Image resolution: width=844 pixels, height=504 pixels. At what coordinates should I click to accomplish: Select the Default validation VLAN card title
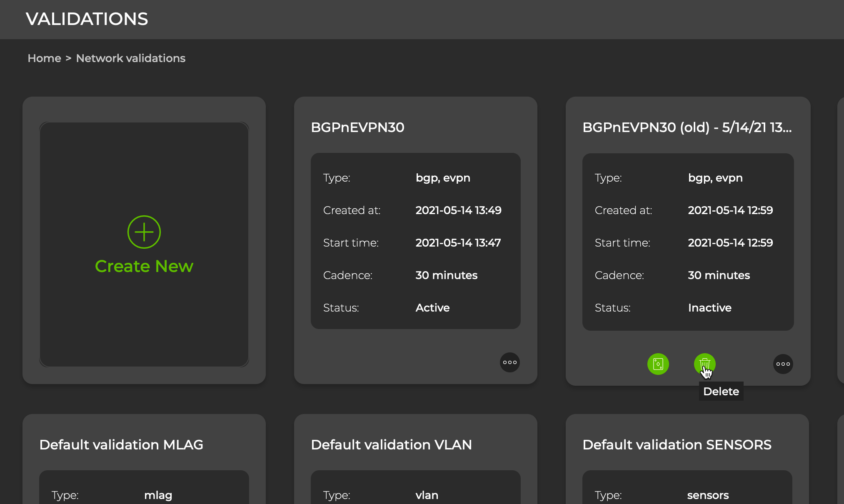(391, 445)
